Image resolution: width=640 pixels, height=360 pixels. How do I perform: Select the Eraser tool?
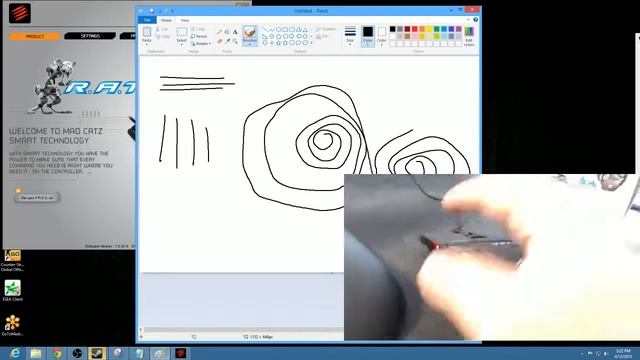click(x=219, y=41)
